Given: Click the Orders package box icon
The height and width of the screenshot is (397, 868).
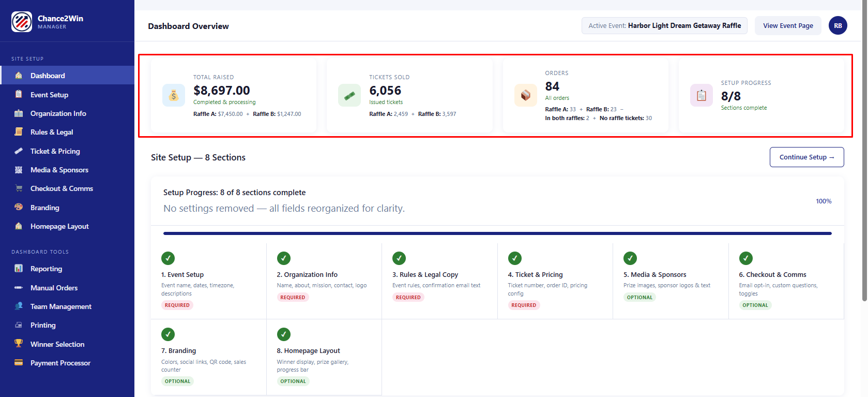Looking at the screenshot, I should pos(526,95).
